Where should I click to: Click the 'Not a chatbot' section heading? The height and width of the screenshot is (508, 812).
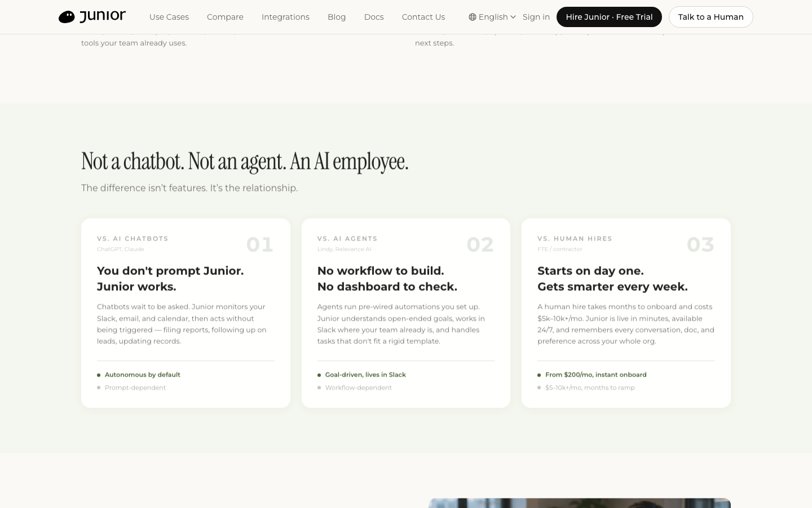245,161
